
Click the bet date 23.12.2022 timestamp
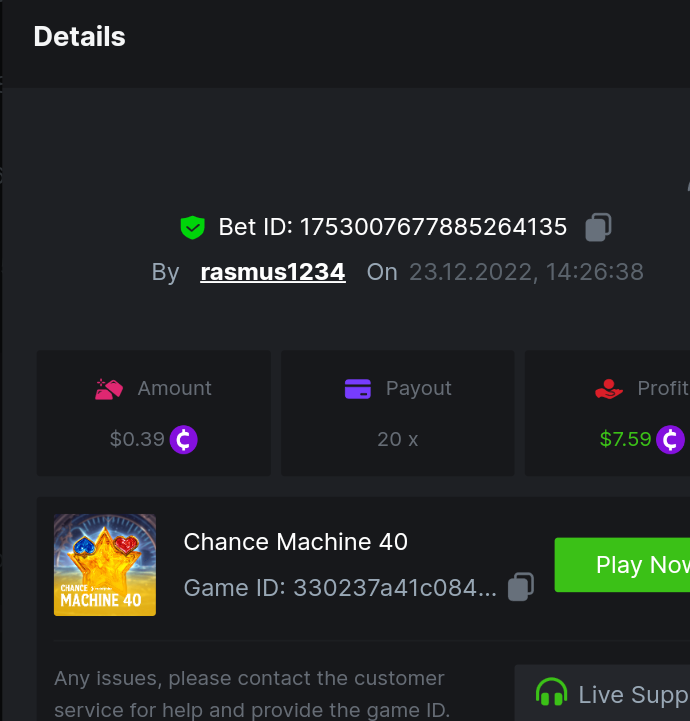(526, 272)
